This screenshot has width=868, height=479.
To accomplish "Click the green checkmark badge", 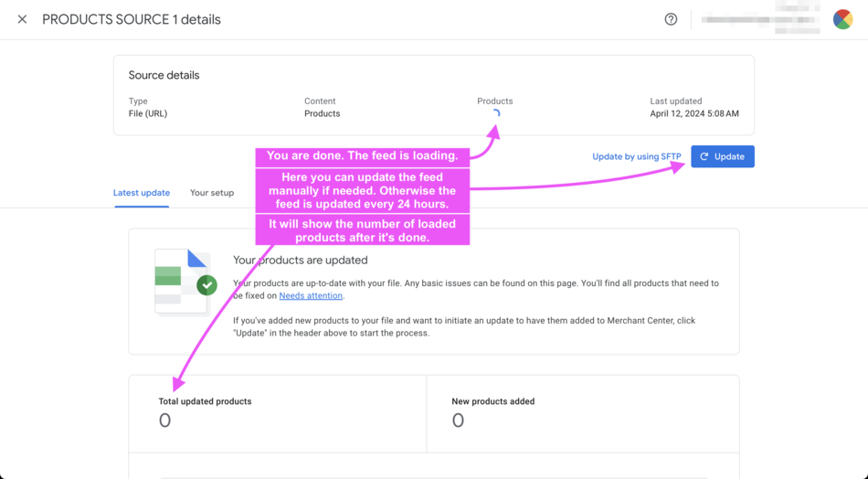I will click(x=207, y=285).
